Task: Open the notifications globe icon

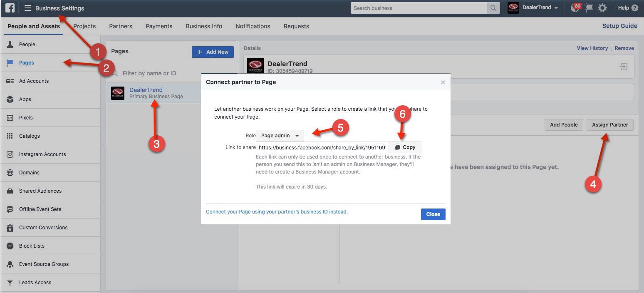Action: coord(575,8)
